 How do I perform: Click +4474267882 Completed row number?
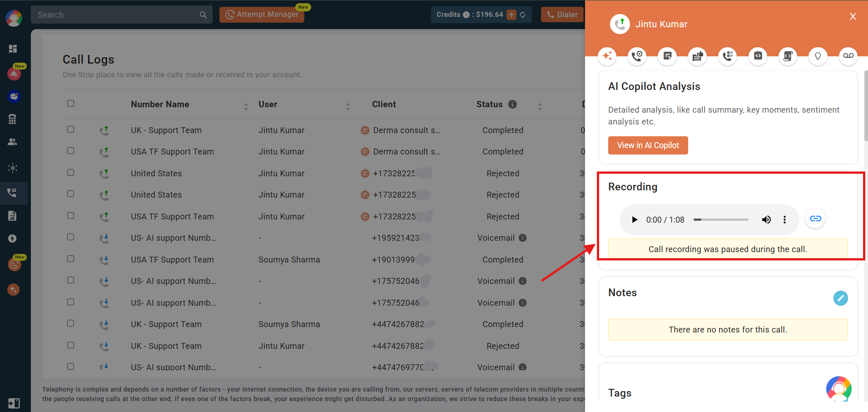(398, 324)
